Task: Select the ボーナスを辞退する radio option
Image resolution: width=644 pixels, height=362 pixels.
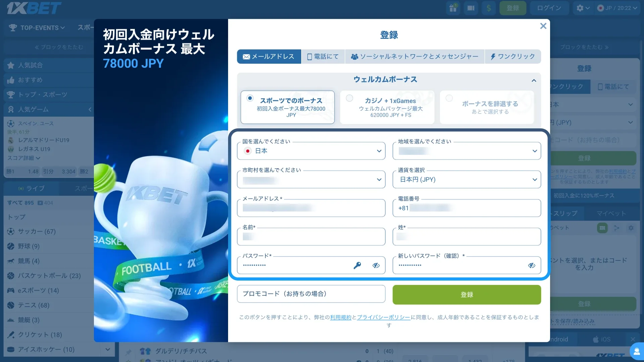Action: pyautogui.click(x=449, y=98)
